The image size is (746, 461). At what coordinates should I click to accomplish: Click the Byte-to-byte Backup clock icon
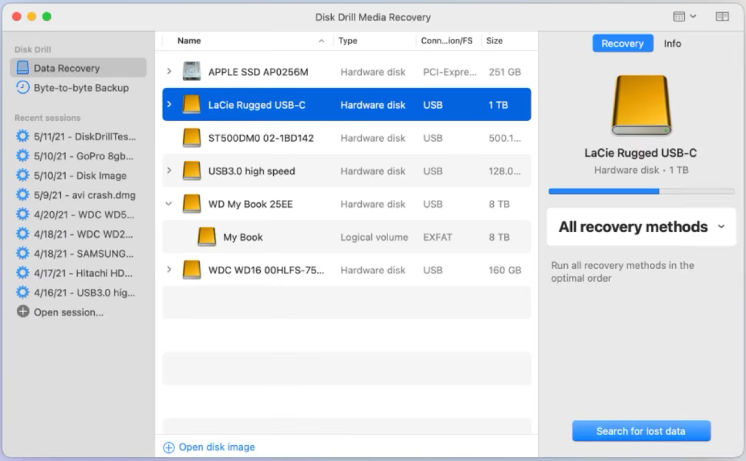(x=22, y=88)
